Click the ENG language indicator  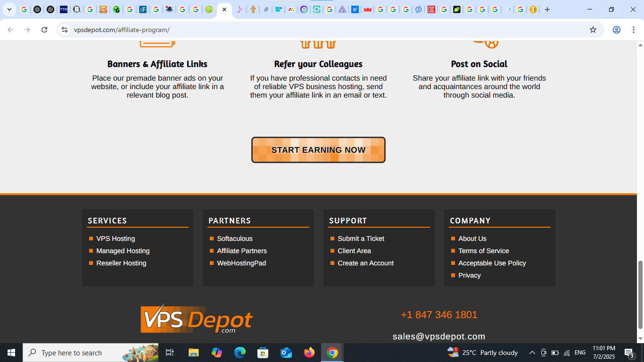click(580, 353)
